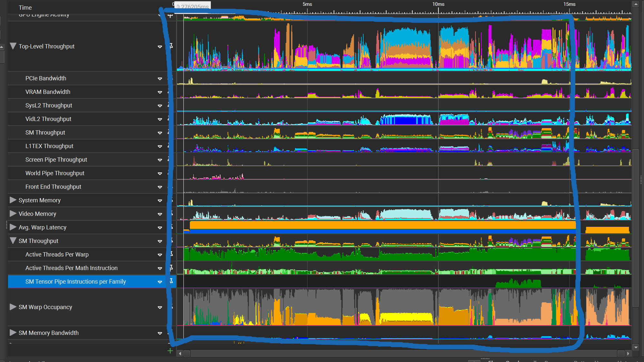This screenshot has width=644, height=362.
Task: Expand the SM Warp Occupancy section
Action: click(13, 307)
